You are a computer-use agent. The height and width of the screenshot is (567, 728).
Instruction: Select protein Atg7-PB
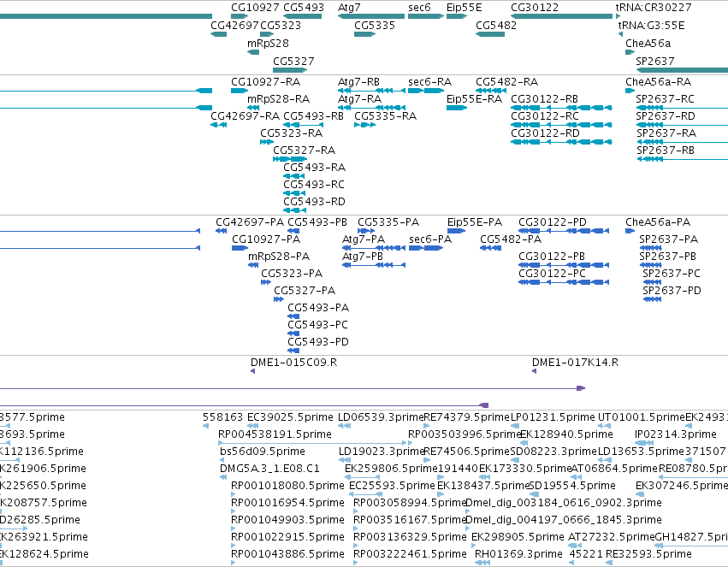363,257
